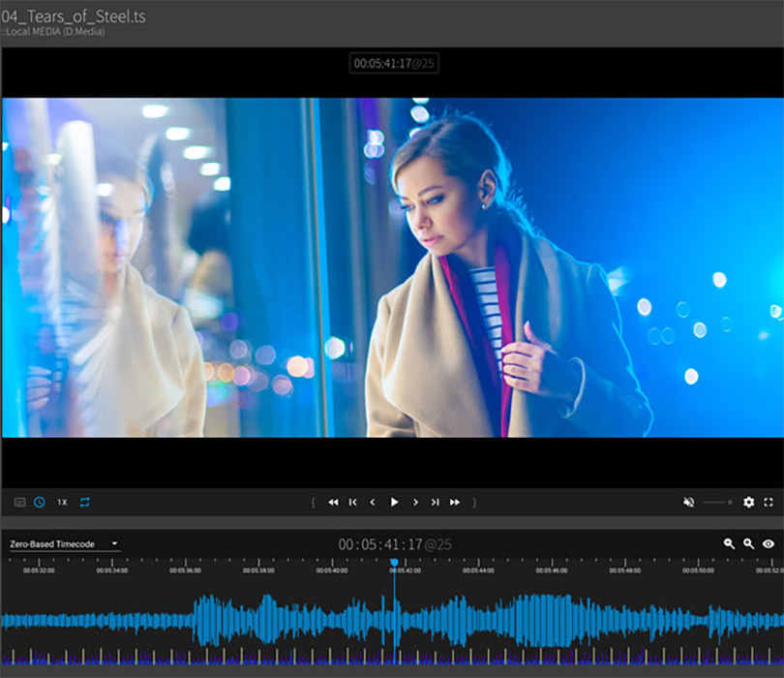Screen dimensions: 784x678
Task: Adjust the volume slider
Action: click(717, 502)
